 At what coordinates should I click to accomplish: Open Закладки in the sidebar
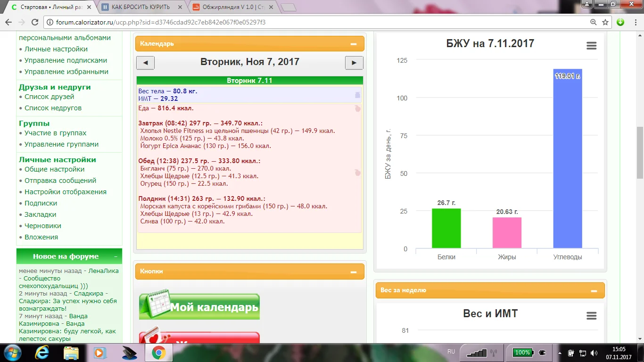[x=41, y=214]
